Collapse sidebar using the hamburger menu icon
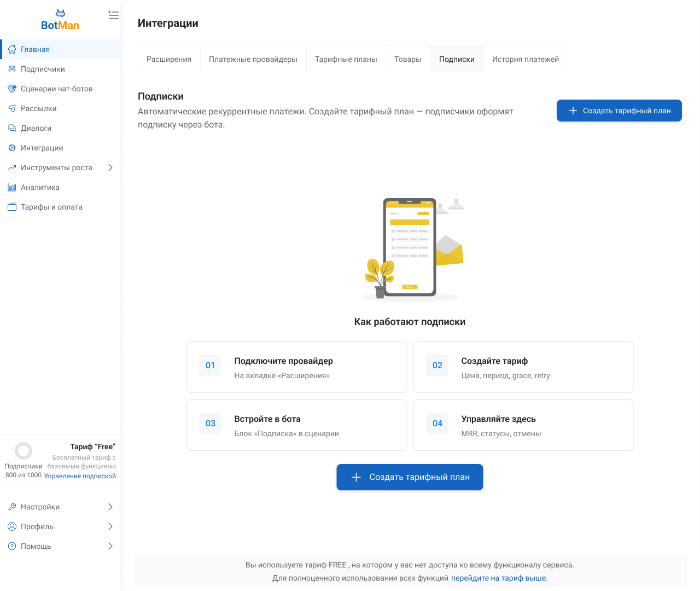 tap(113, 15)
